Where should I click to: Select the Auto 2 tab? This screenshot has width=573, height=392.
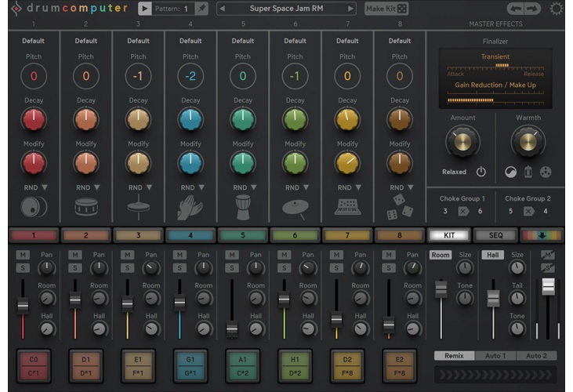[x=536, y=355]
